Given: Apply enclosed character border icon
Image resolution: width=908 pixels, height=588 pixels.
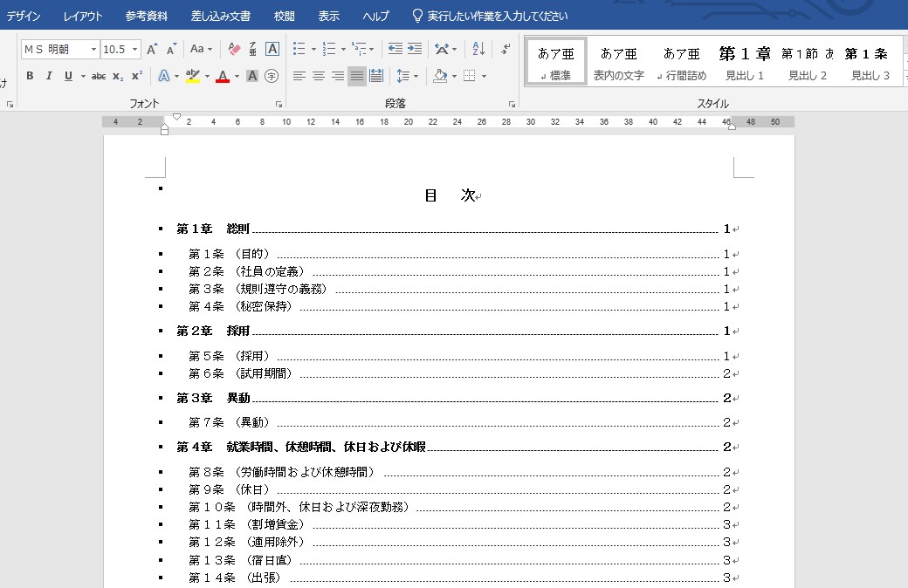Looking at the screenshot, I should point(272,49).
